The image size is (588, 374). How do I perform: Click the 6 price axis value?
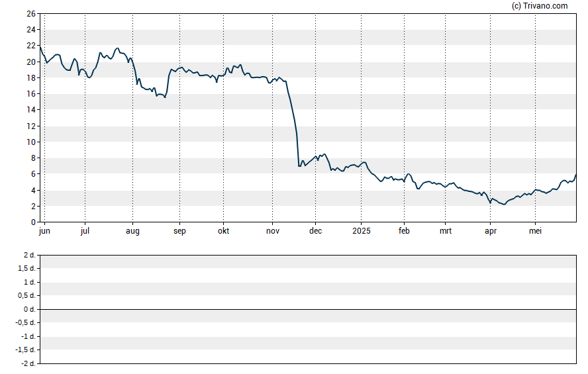(33, 174)
